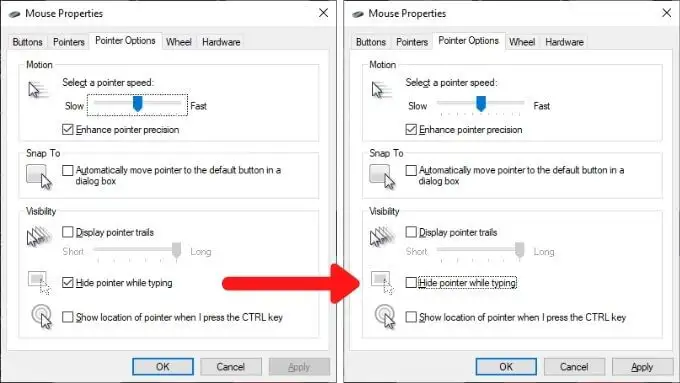
Task: Enable automatic Snap To in right dialog
Action: coord(411,170)
